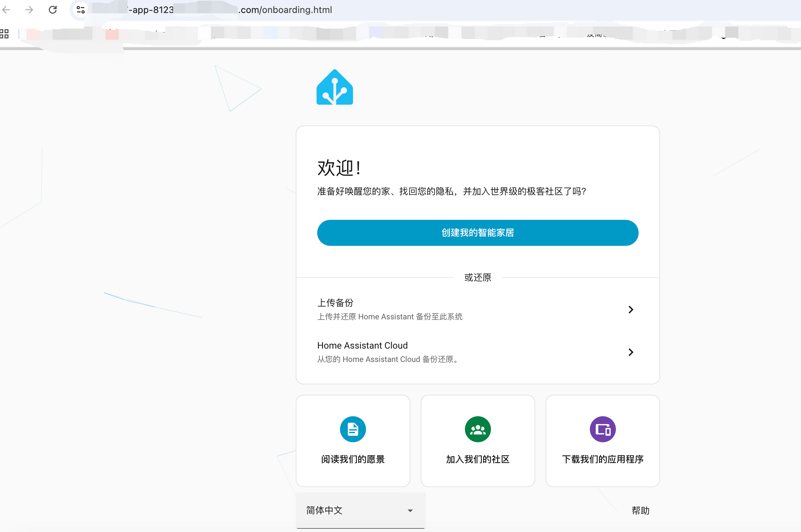The height and width of the screenshot is (532, 801).
Task: Open the apps grid in bookmarks bar
Action: tap(5, 33)
